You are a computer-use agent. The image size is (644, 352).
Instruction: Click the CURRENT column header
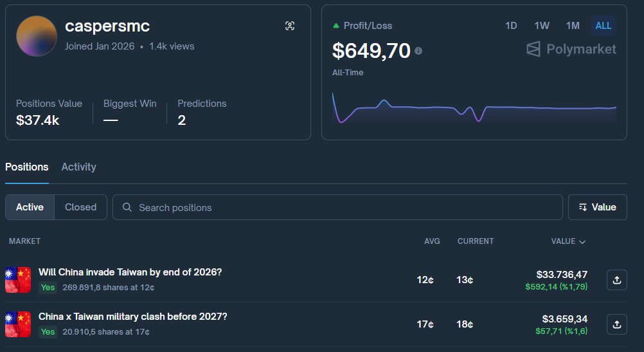(x=476, y=241)
